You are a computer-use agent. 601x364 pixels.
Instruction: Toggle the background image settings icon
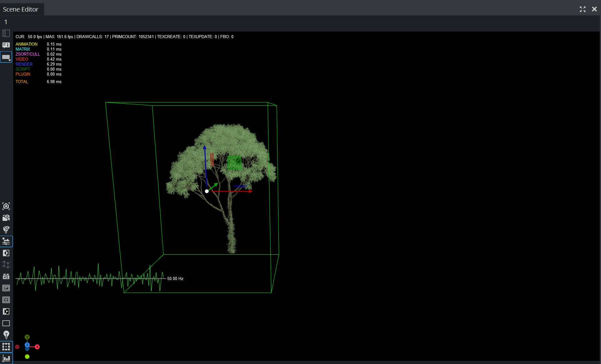[x=6, y=241]
